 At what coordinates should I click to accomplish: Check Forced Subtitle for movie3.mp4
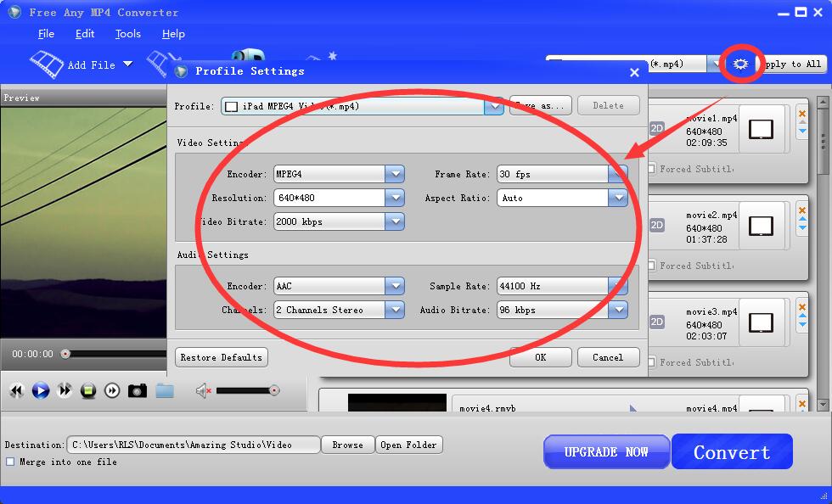(x=651, y=362)
